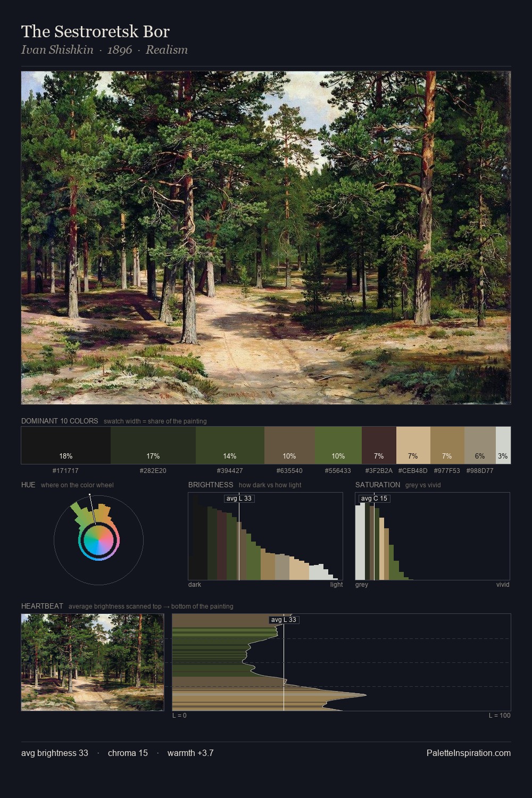Click the hex code #988D77
Screen dimensions: 532x798
480,471
